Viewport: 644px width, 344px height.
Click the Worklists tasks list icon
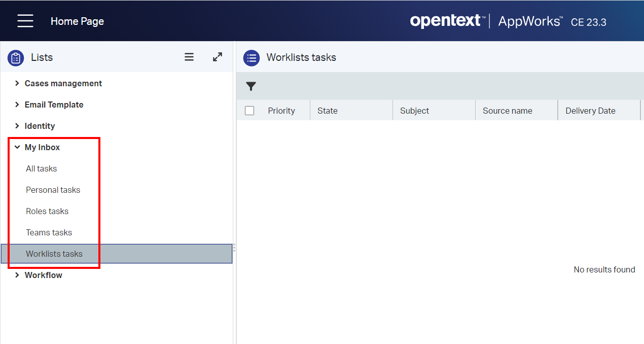(x=252, y=58)
